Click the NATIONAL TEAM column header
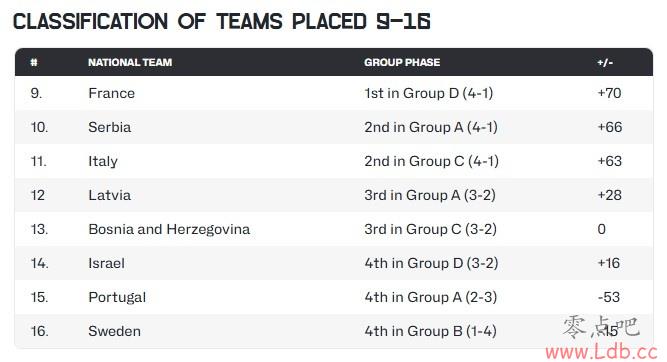Viewport: 667px width, 362px height. (130, 63)
